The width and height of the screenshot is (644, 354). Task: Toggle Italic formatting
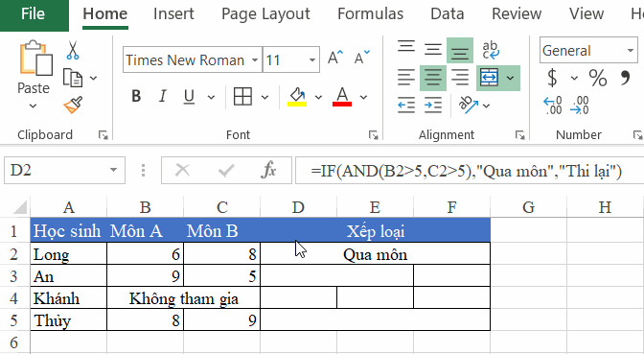click(x=163, y=97)
